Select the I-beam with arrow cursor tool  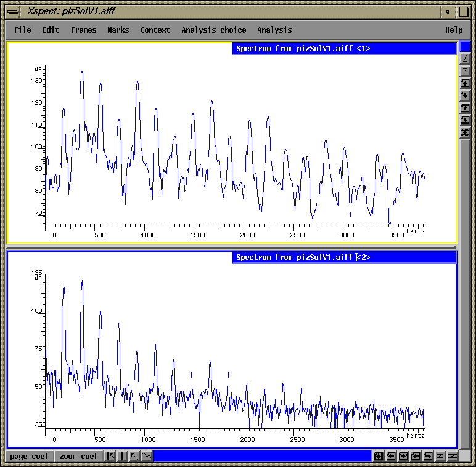pyautogui.click(x=110, y=456)
